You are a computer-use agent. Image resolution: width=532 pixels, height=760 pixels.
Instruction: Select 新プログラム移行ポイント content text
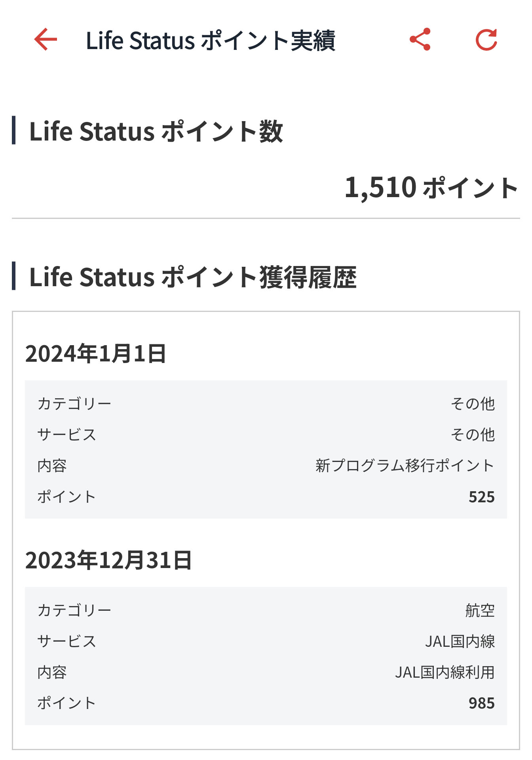[405, 465]
